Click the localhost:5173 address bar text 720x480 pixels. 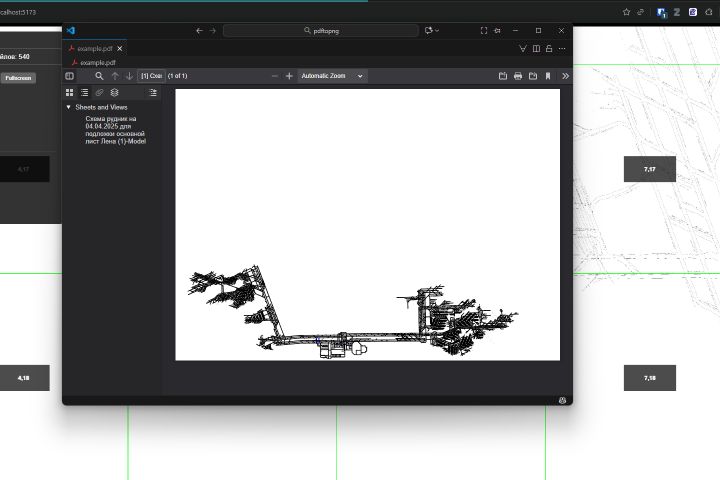[x=18, y=12]
